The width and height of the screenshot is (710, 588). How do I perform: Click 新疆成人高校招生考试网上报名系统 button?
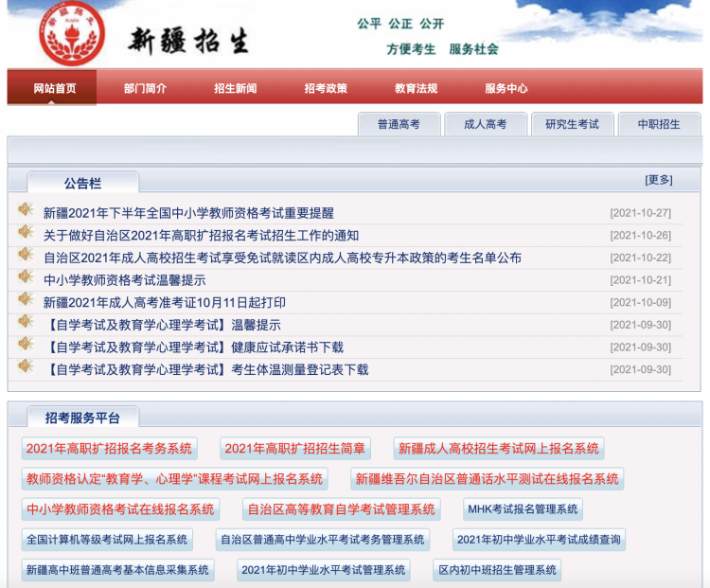pyautogui.click(x=499, y=449)
